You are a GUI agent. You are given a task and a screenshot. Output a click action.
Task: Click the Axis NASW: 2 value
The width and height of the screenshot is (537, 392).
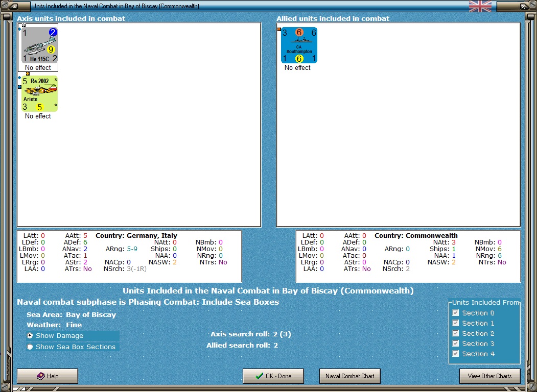click(x=175, y=262)
